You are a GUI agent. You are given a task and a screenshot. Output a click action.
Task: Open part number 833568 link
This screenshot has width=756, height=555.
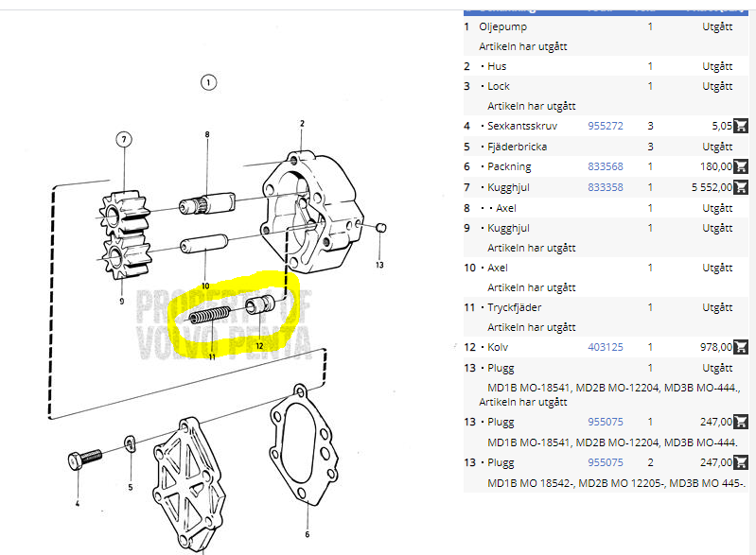click(606, 166)
